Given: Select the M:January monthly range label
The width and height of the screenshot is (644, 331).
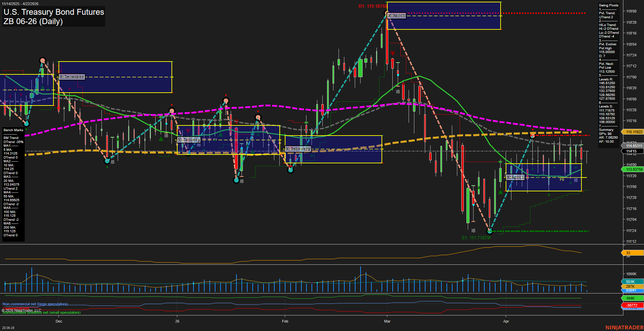Looking at the screenshot, I should coord(189,140).
